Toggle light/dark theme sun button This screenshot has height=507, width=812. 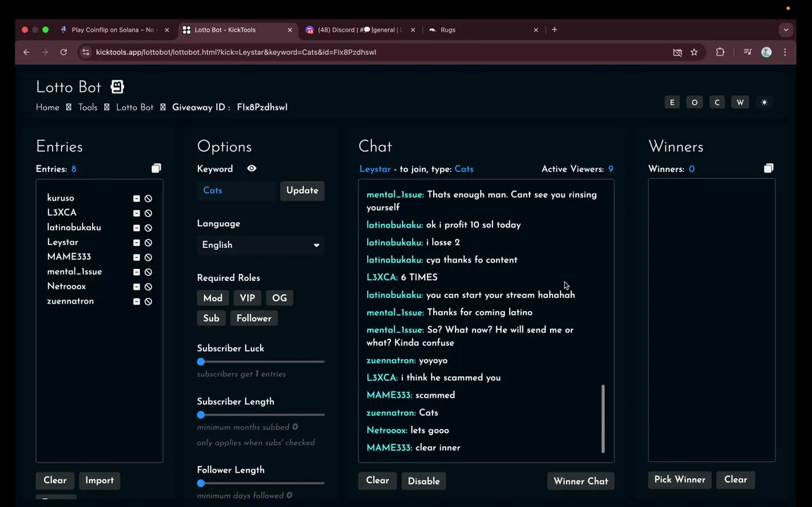click(764, 103)
